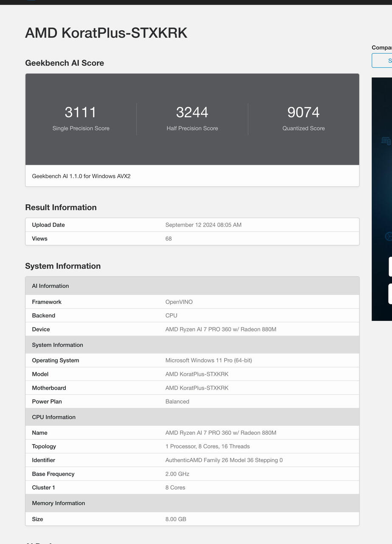Select the 8 Cores cluster value
Image resolution: width=392 pixels, height=544 pixels.
tap(175, 487)
